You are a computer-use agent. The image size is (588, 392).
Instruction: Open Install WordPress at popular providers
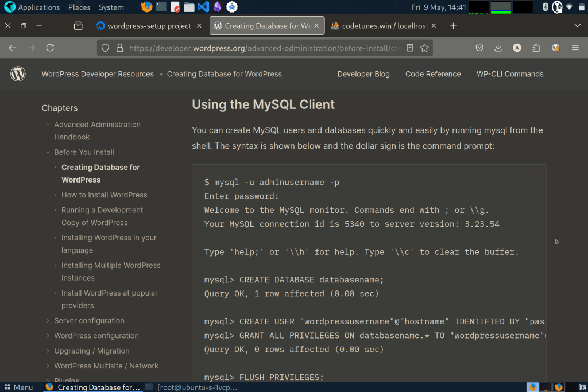pos(109,299)
